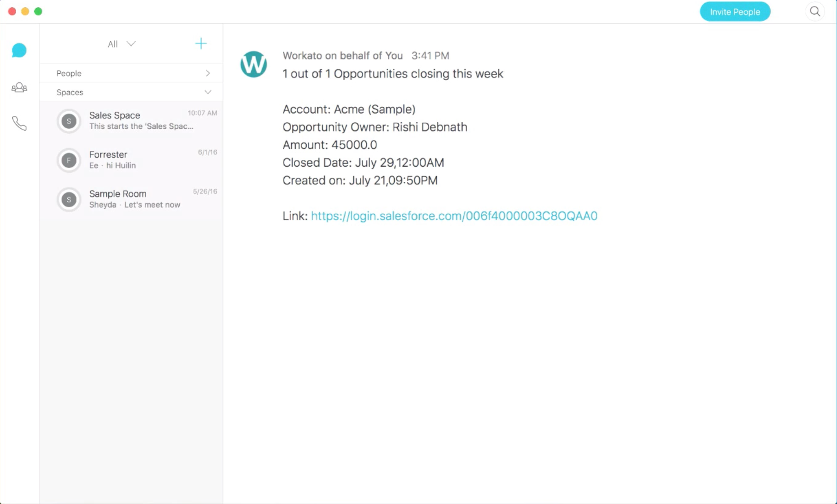
Task: Select the Sales Space conversation
Action: click(131, 121)
